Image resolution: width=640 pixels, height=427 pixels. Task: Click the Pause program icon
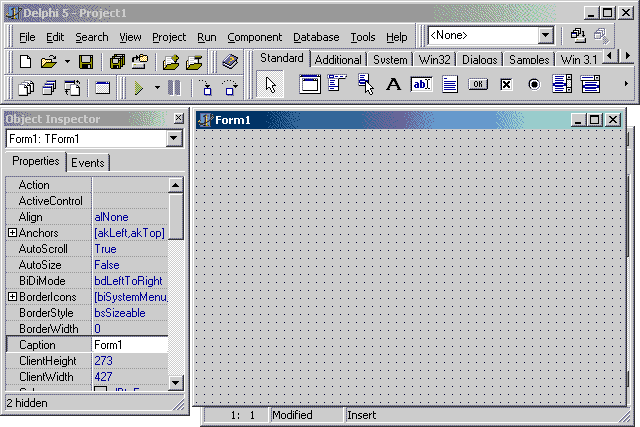coord(174,88)
